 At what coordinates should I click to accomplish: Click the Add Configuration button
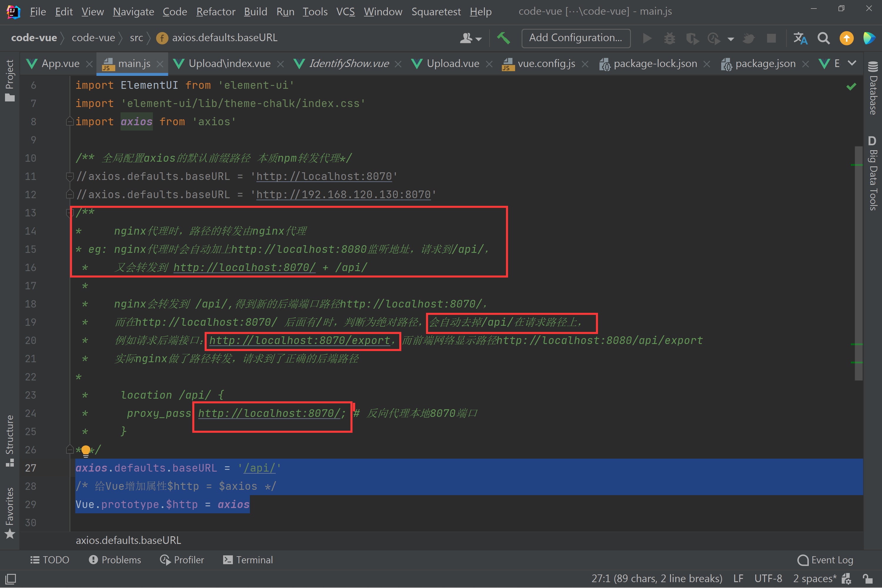click(576, 38)
